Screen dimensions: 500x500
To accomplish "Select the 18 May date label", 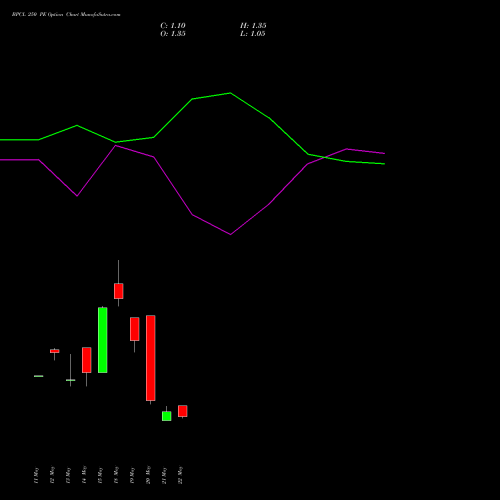I will tap(116, 475).
